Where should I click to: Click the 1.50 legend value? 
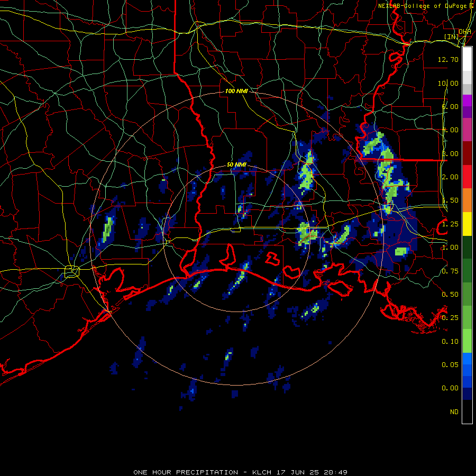click(450, 200)
